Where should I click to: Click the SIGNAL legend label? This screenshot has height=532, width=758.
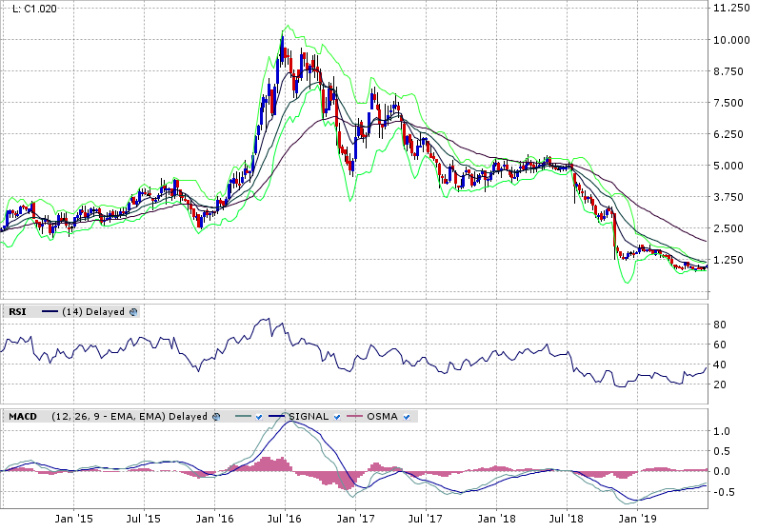tap(309, 417)
